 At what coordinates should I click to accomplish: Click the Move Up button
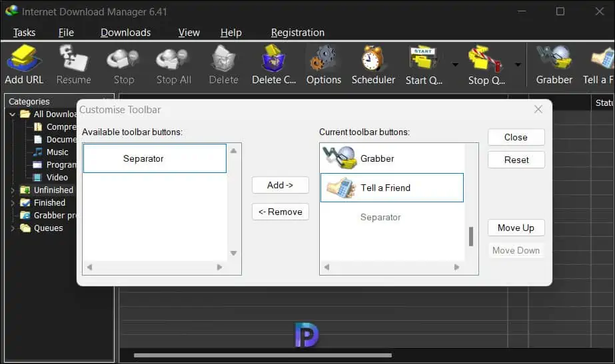[516, 228]
